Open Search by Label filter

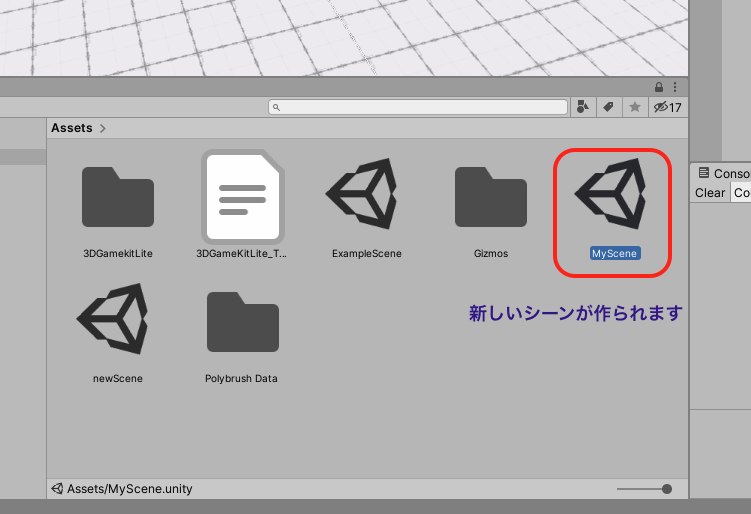tap(608, 107)
